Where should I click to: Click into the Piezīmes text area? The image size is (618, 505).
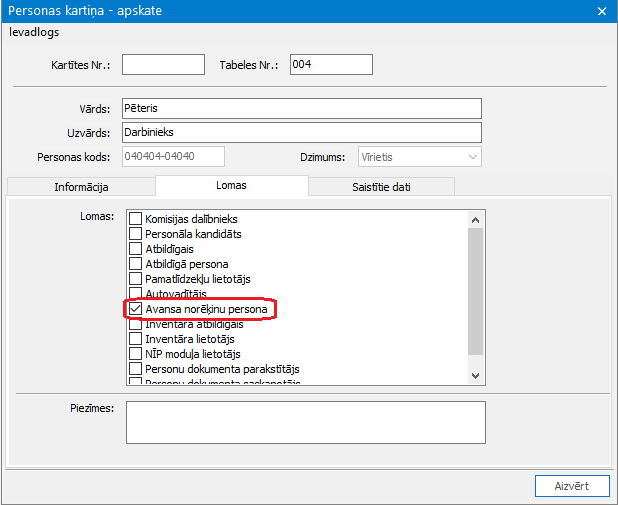(x=305, y=421)
